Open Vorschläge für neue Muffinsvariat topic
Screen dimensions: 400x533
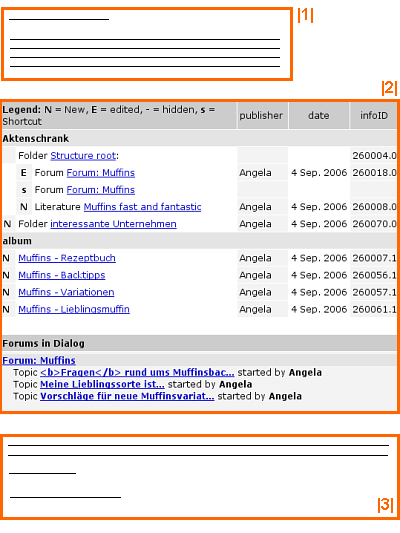[127, 396]
